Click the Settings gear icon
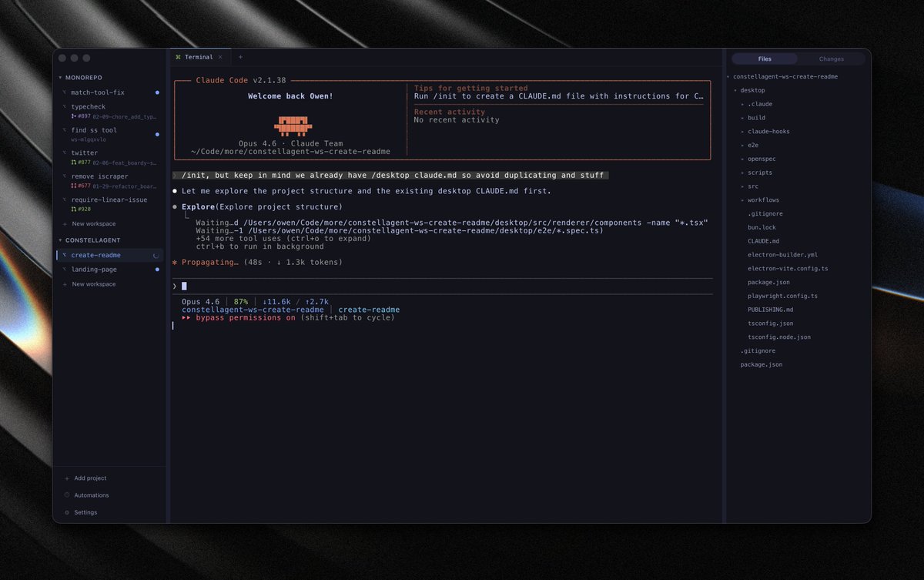The width and height of the screenshot is (924, 580). click(67, 512)
